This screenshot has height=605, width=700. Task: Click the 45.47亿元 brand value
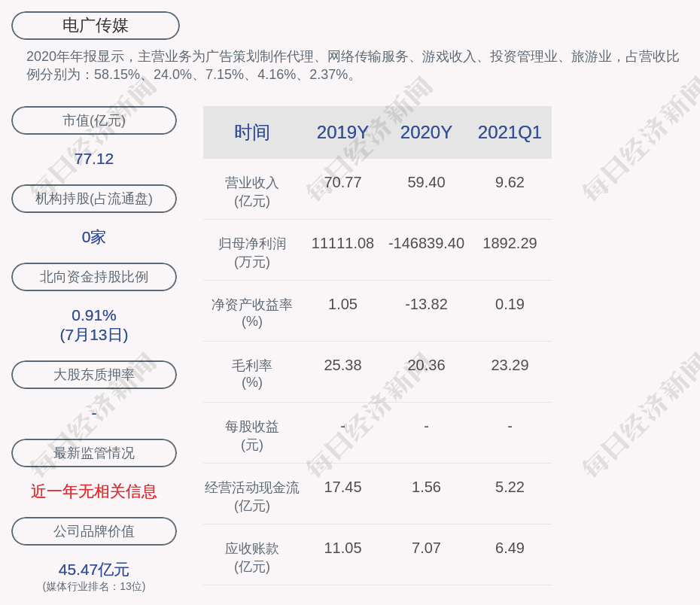[94, 570]
